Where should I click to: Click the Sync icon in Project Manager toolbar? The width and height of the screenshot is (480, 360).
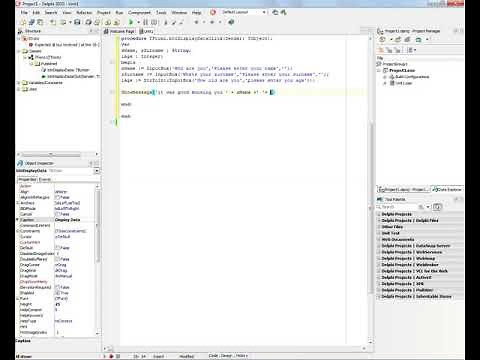pos(418,39)
